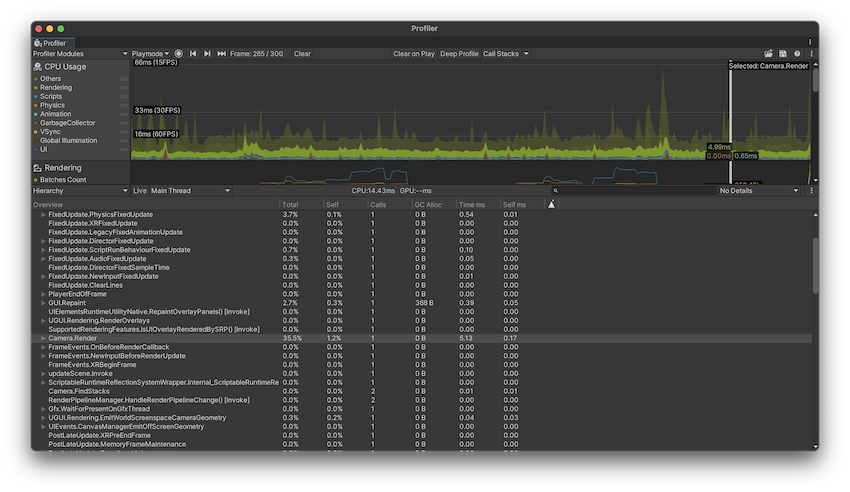The image size is (850, 492).
Task: Open the Playmode target dropdown
Action: pyautogui.click(x=151, y=54)
